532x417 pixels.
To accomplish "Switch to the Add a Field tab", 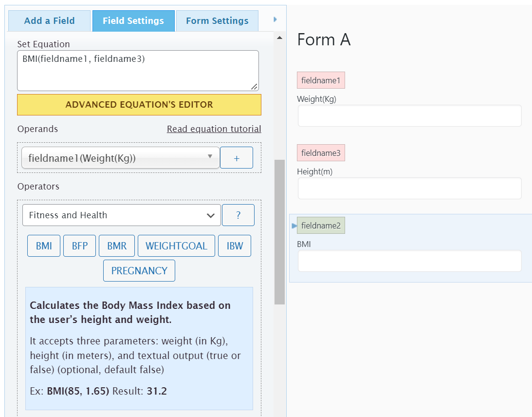I will point(50,21).
